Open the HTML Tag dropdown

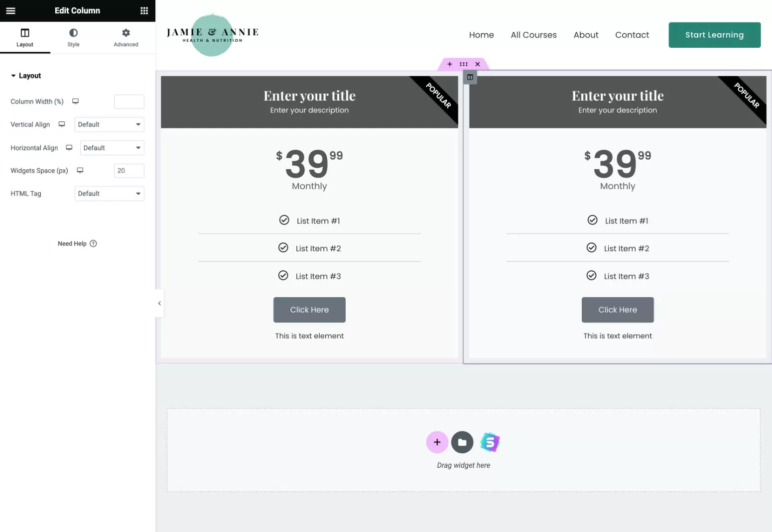tap(109, 194)
